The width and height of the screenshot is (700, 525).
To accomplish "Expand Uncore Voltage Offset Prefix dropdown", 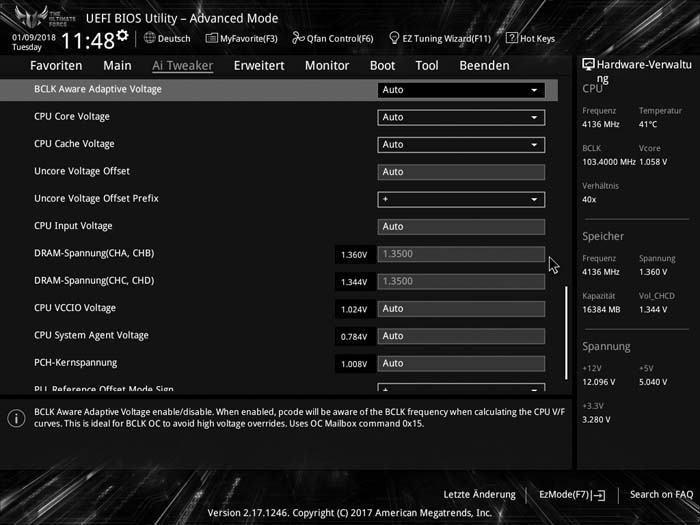I will click(461, 199).
